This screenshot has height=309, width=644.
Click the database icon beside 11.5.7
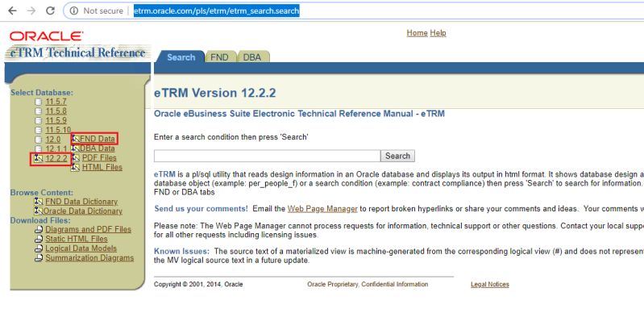coord(38,102)
